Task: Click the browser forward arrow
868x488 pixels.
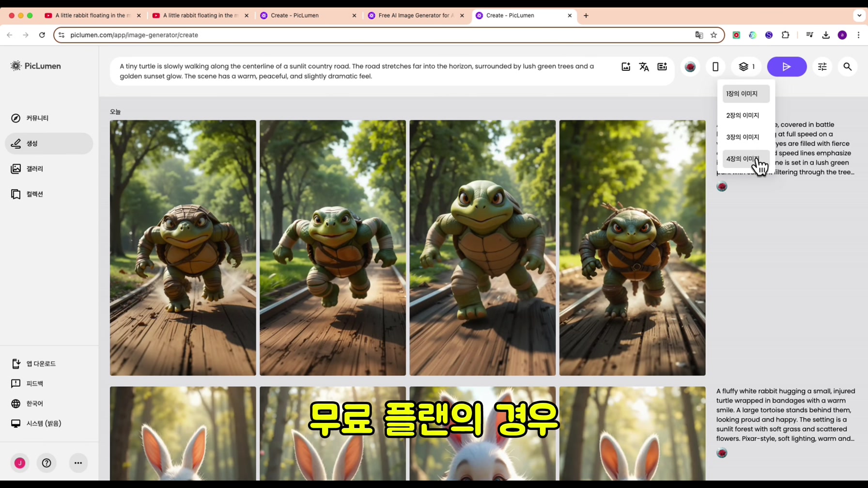Action: (26, 35)
